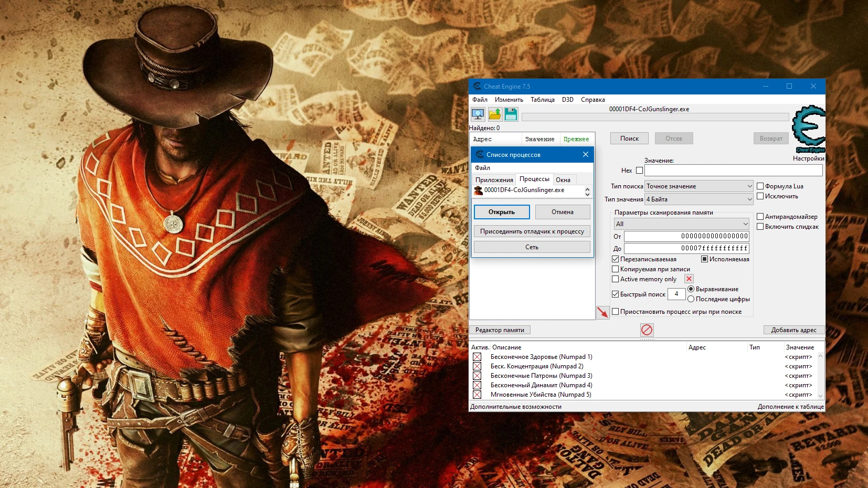Click the Значение input field

coord(733,170)
